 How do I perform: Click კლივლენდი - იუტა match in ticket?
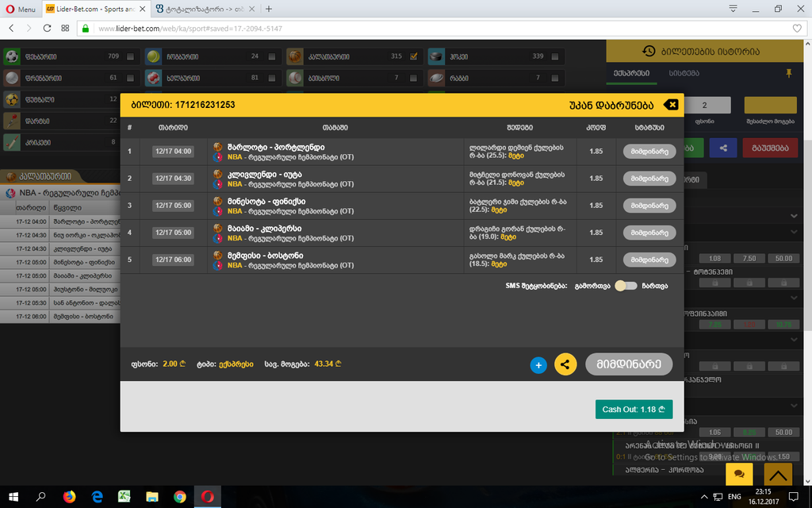pyautogui.click(x=264, y=174)
